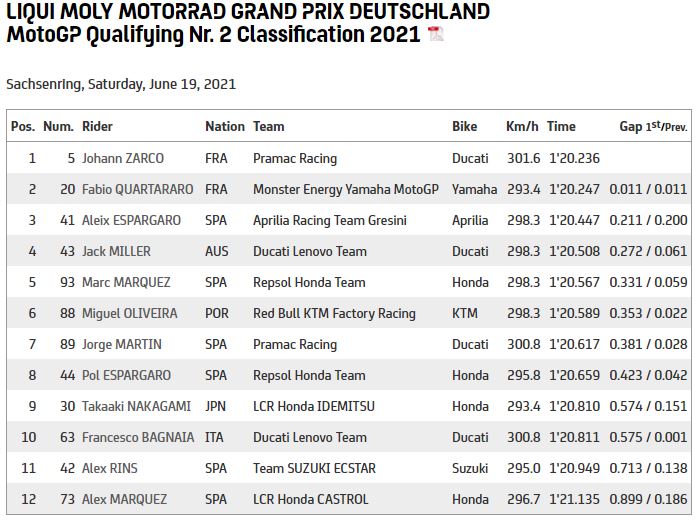Image resolution: width=699 pixels, height=522 pixels.
Task: Click the Pos. column header
Action: click(x=23, y=127)
